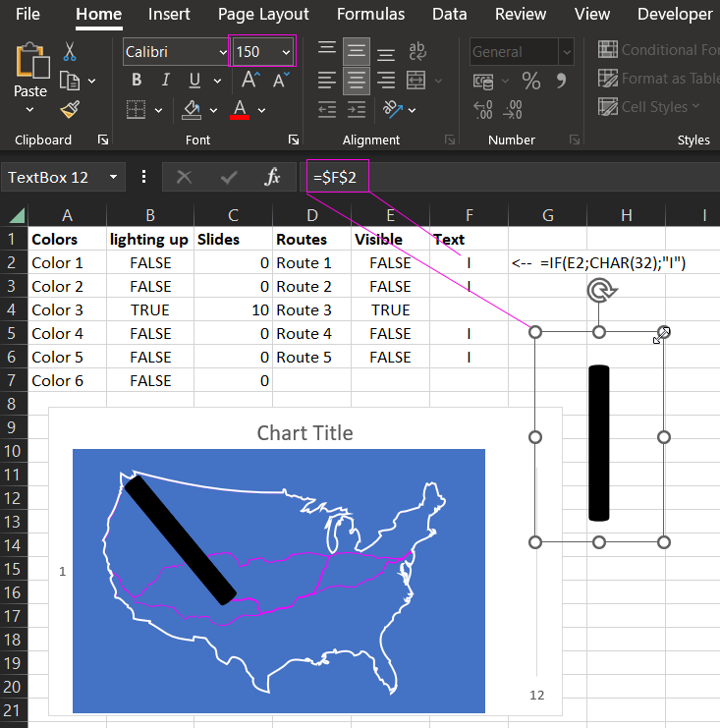
Task: Click the Percent Style icon
Action: [x=531, y=81]
